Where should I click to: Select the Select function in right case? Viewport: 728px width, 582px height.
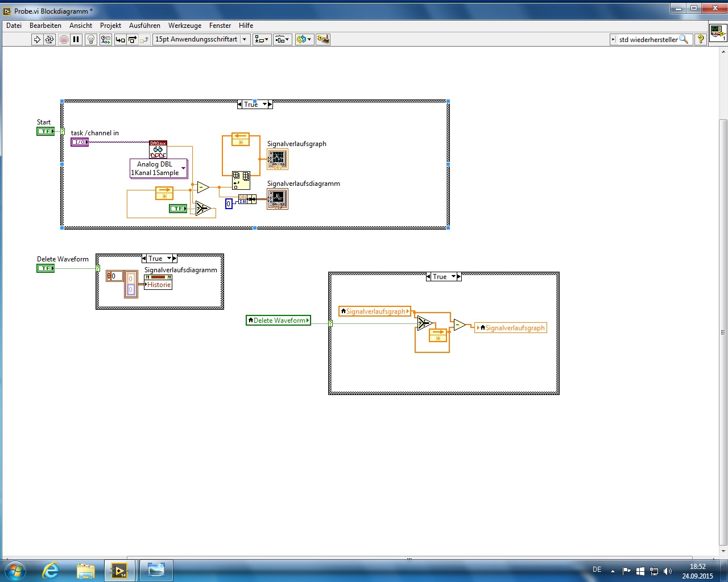click(x=425, y=323)
